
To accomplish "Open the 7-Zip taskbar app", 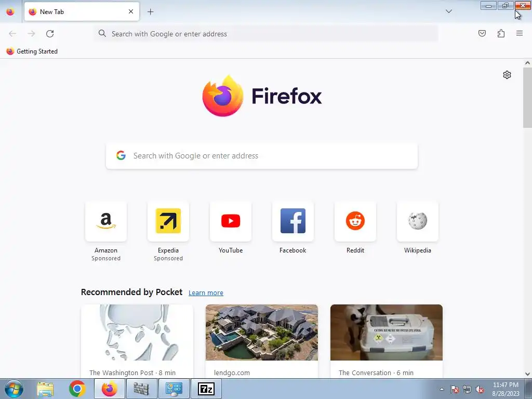I will (x=206, y=389).
